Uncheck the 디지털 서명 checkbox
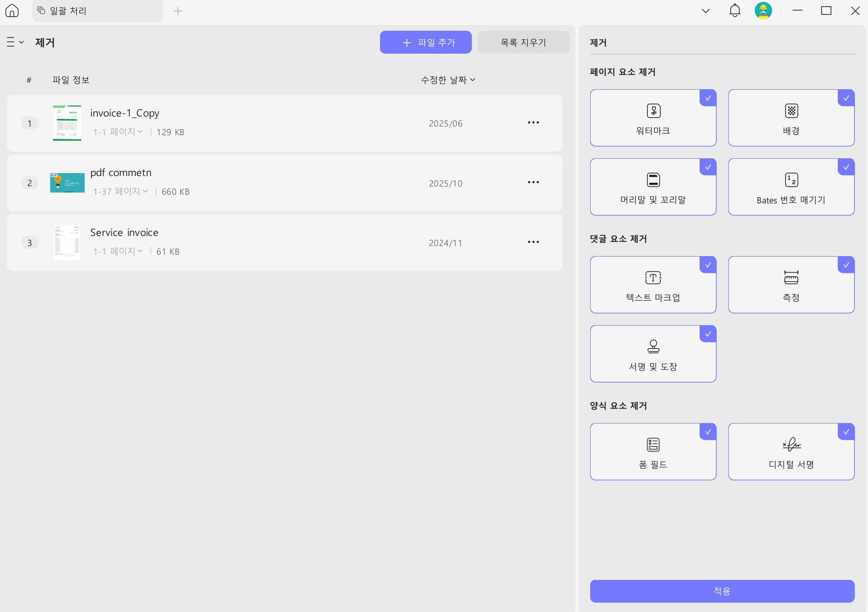This screenshot has height=612, width=868. click(x=846, y=432)
